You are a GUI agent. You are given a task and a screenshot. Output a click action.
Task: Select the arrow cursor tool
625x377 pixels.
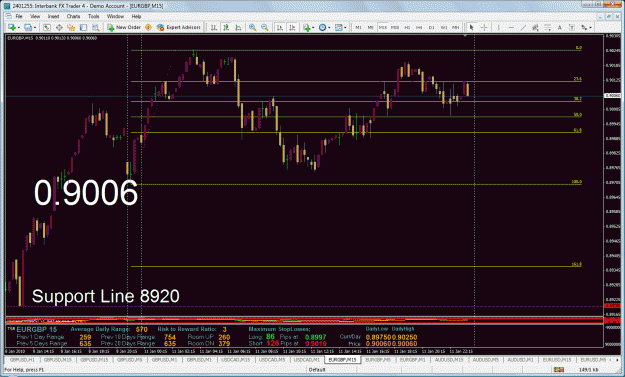coord(472,27)
